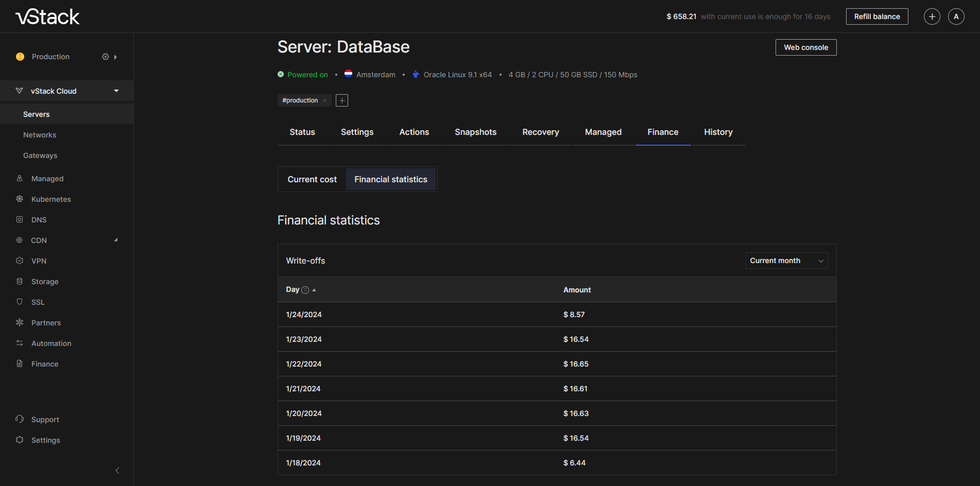Open Kubernetes page from sidebar
This screenshot has height=486, width=980.
tap(51, 199)
